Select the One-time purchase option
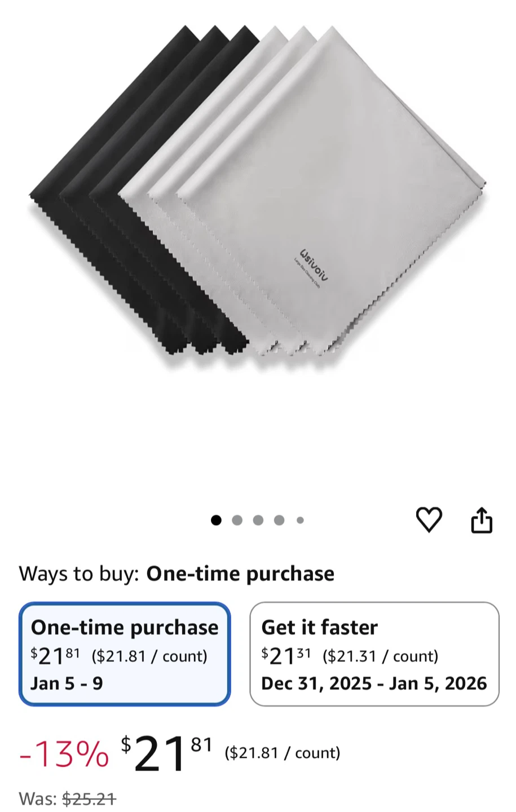 tap(125, 654)
